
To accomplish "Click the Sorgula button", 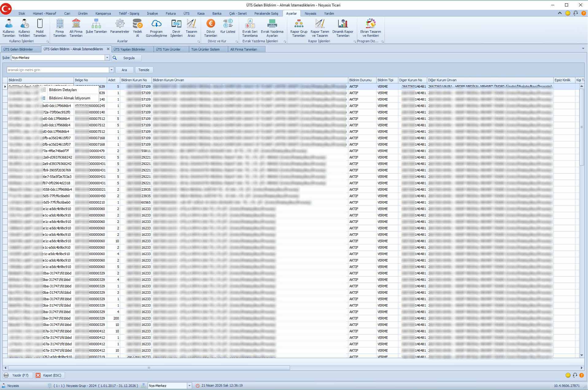I will (126, 58).
